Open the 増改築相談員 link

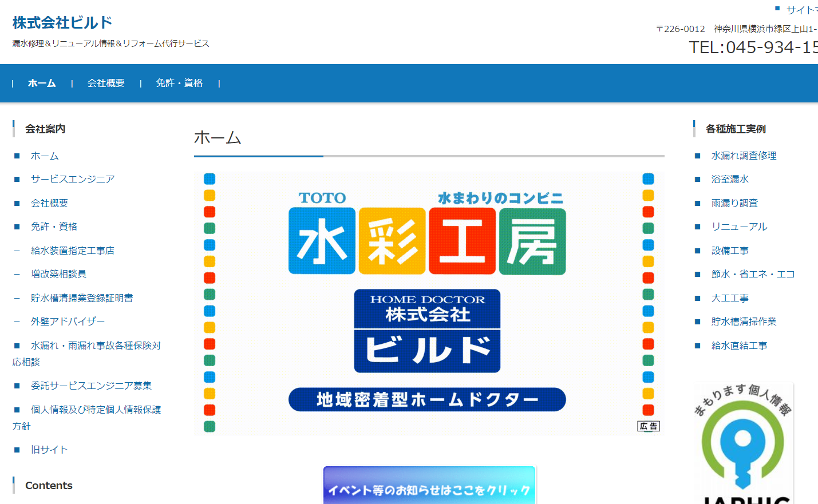click(x=58, y=274)
